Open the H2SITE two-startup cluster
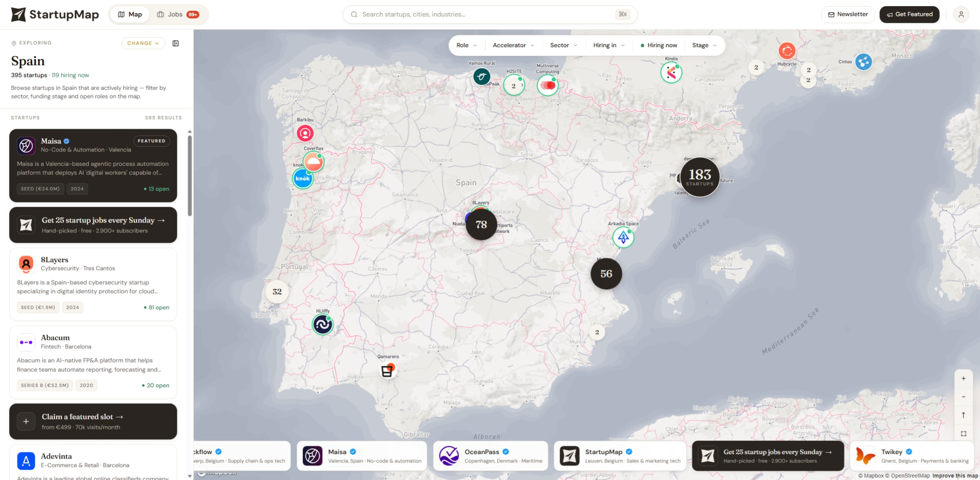 tap(513, 86)
